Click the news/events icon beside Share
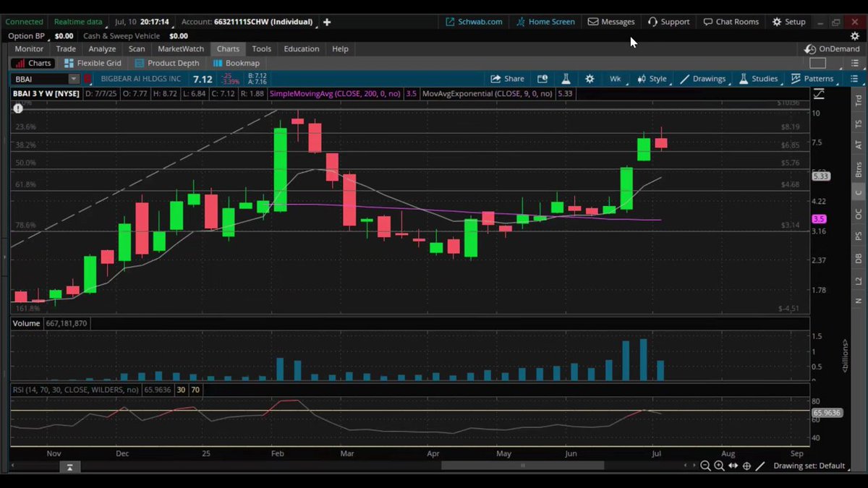 click(x=542, y=79)
